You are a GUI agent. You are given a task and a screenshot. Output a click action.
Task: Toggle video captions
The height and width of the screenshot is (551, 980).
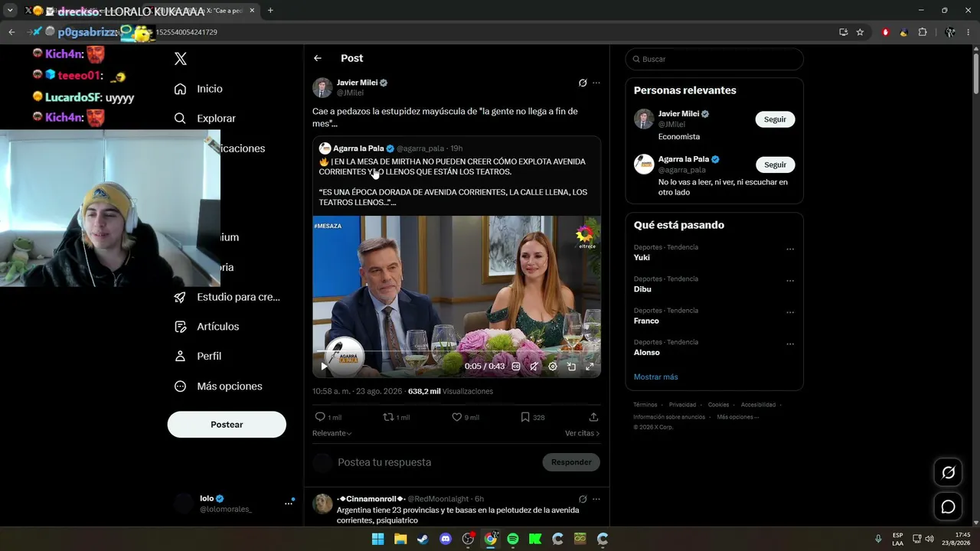(516, 367)
